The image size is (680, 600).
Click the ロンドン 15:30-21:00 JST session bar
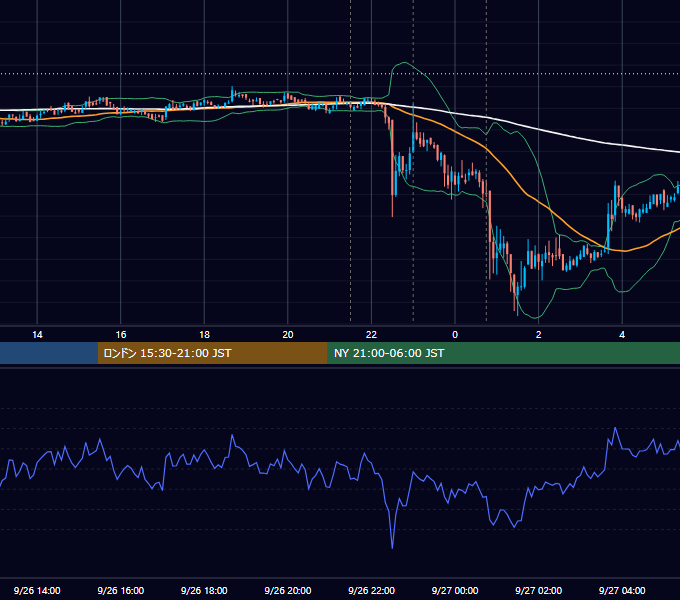point(212,353)
